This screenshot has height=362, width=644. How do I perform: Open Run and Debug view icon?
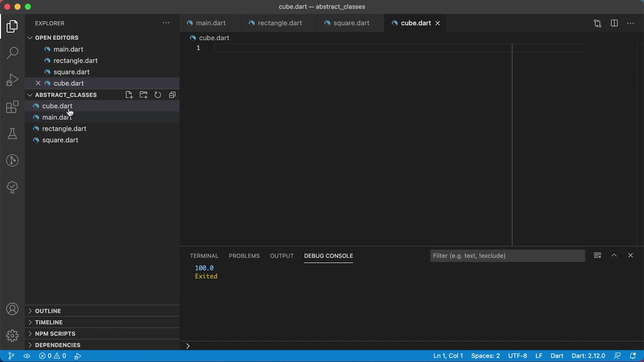(13, 80)
